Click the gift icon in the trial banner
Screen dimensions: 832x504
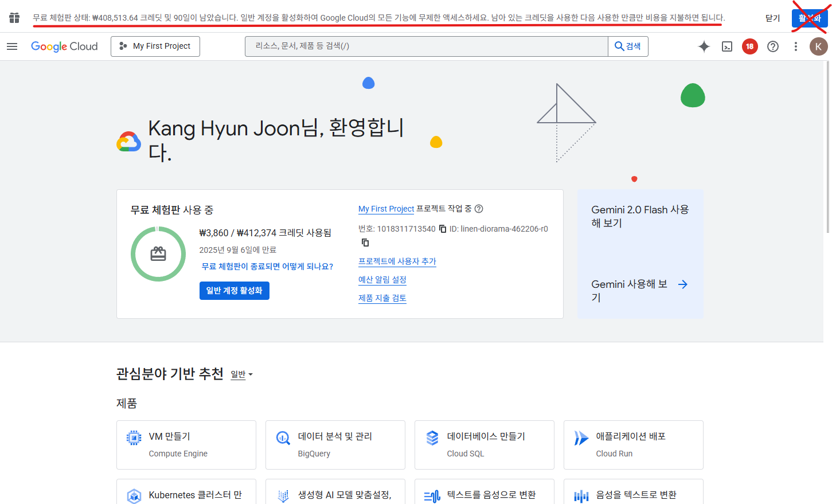tap(14, 18)
